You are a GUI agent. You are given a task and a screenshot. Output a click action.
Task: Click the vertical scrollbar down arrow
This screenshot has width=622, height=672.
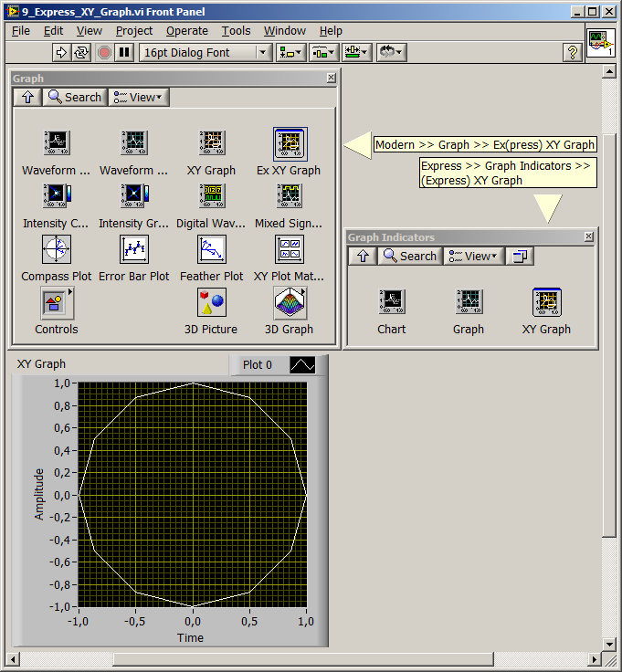click(608, 644)
